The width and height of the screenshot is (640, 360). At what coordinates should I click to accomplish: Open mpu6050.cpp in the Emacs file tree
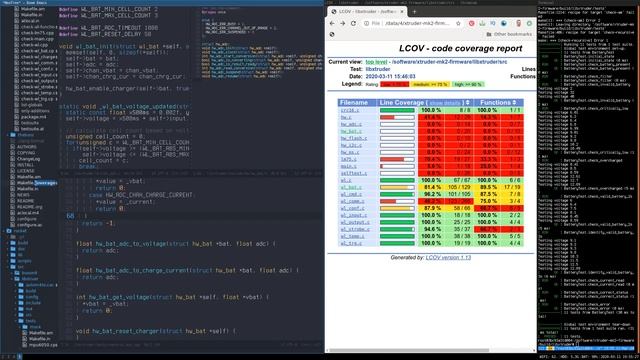point(43,345)
